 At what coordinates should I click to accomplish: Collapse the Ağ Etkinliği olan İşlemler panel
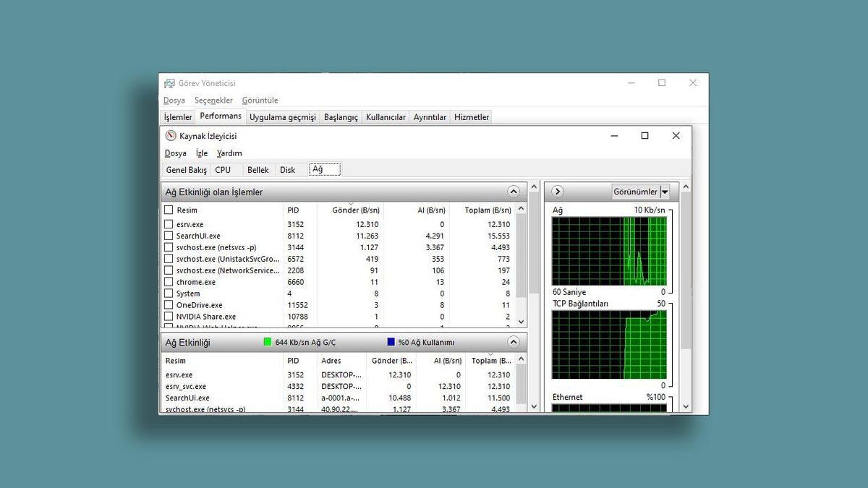click(514, 191)
